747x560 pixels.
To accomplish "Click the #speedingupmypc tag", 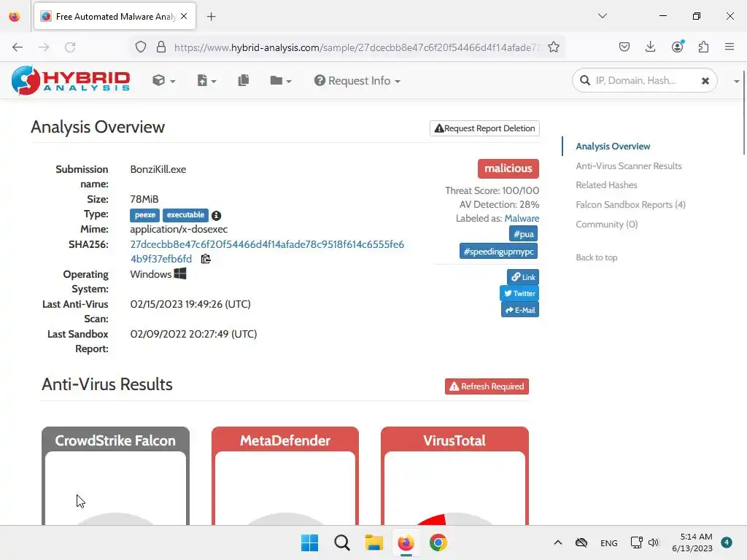I will (x=498, y=251).
